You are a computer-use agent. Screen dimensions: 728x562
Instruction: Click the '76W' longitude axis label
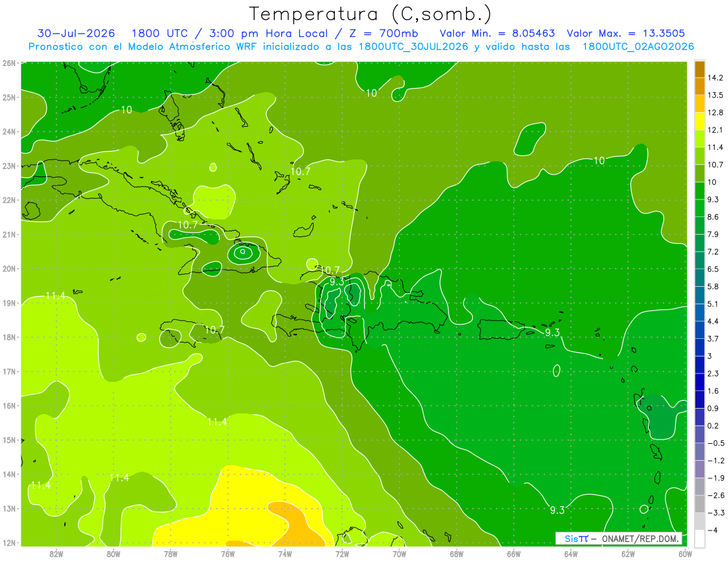pyautogui.click(x=227, y=554)
